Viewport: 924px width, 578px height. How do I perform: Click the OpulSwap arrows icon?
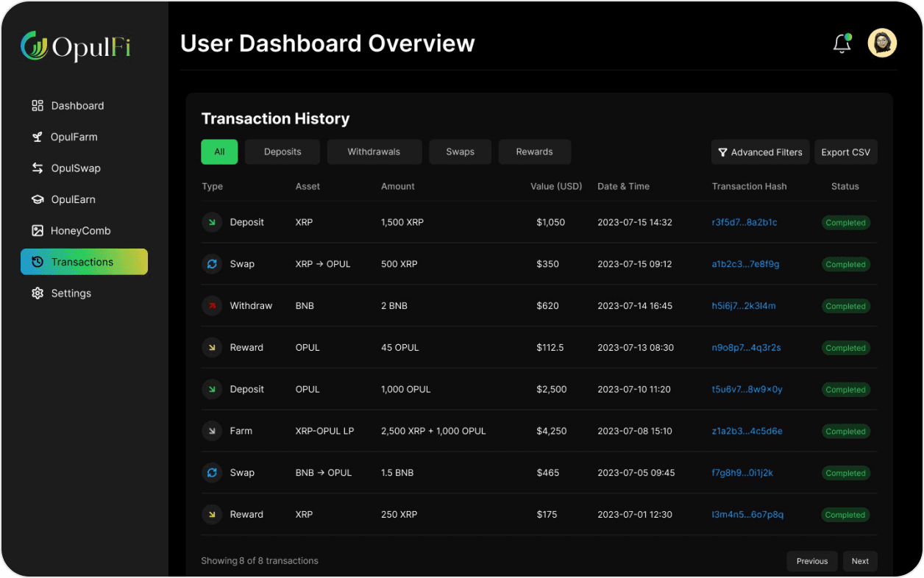coord(38,168)
